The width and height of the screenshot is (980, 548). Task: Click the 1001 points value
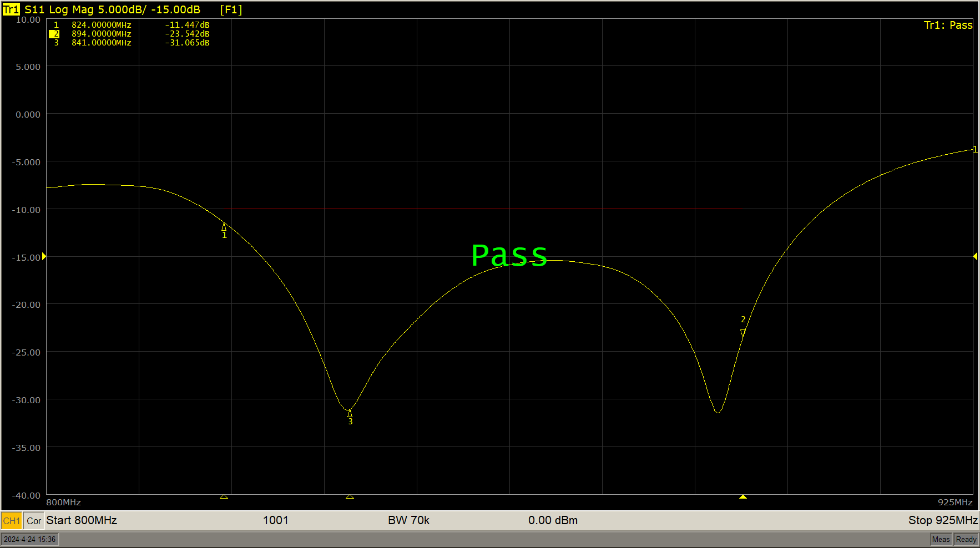click(x=276, y=520)
